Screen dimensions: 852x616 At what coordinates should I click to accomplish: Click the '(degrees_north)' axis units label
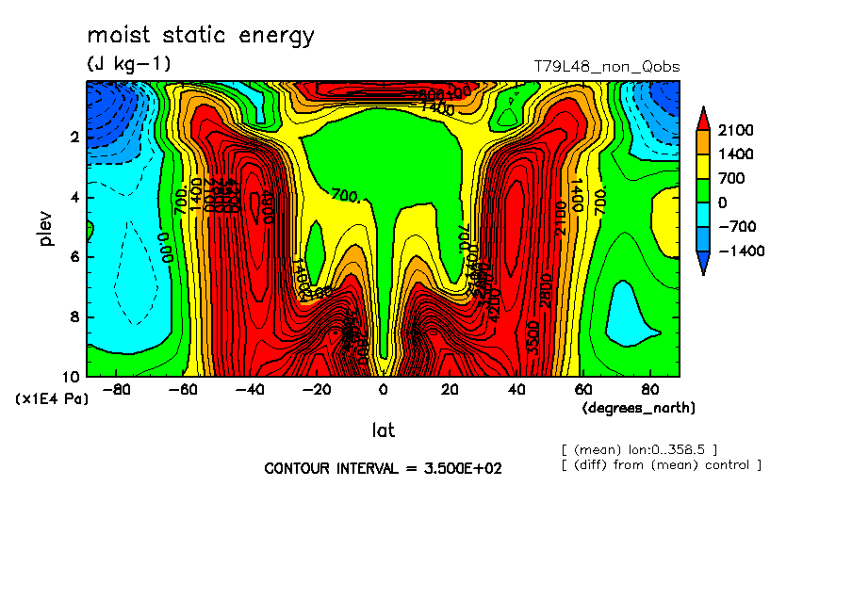pos(639,408)
